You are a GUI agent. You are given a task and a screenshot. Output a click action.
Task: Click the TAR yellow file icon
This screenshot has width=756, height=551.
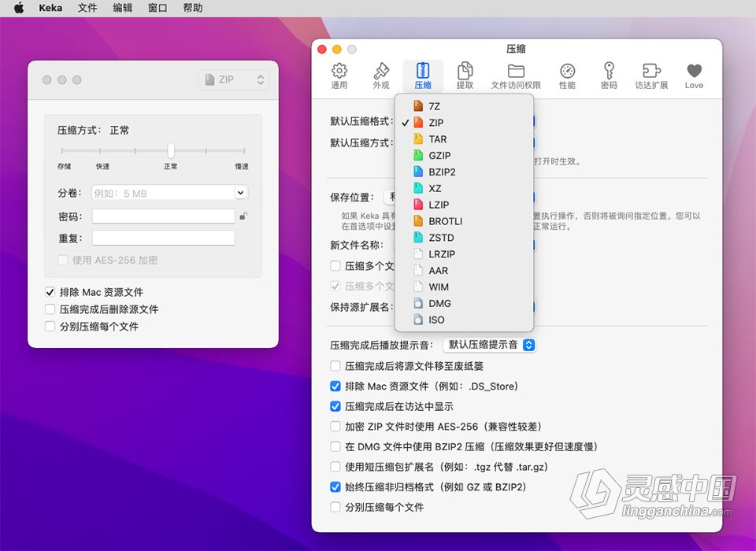pyautogui.click(x=418, y=139)
